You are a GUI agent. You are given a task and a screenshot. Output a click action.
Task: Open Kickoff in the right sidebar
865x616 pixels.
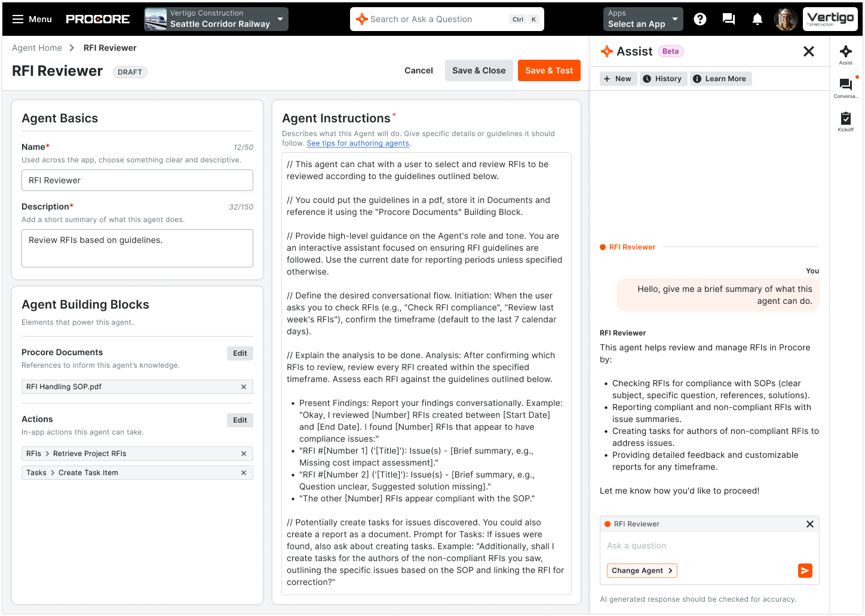pos(846,121)
